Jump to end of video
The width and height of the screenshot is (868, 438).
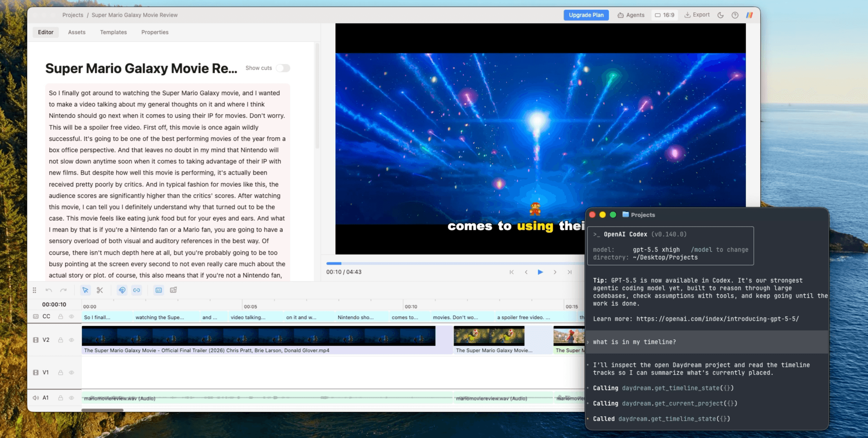tap(570, 272)
